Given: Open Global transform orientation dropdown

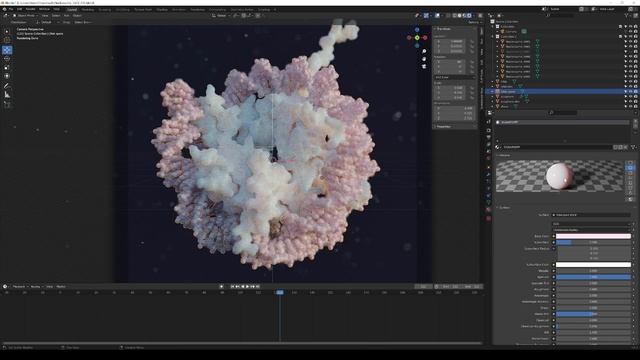Looking at the screenshot, I should (220, 16).
